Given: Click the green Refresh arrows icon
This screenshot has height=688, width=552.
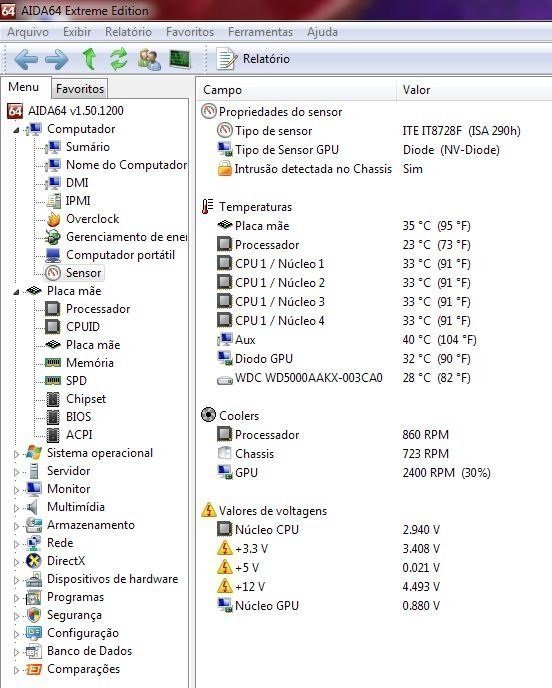Looking at the screenshot, I should [x=118, y=59].
